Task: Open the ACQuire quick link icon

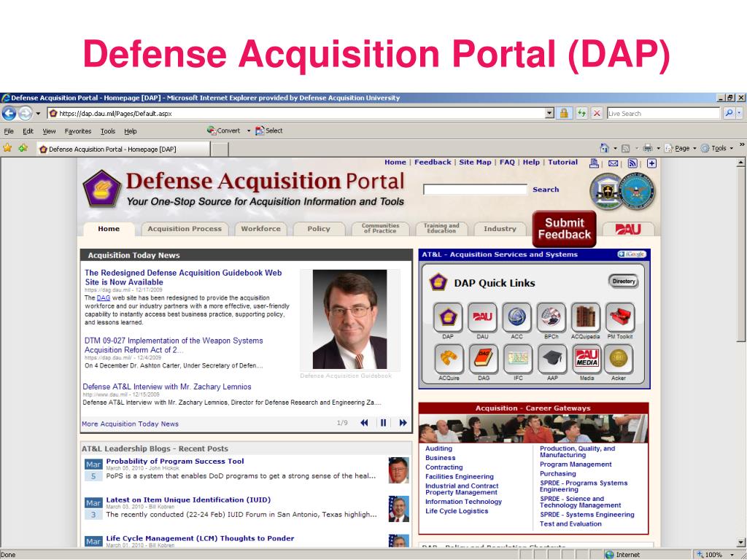Action: tap(449, 359)
